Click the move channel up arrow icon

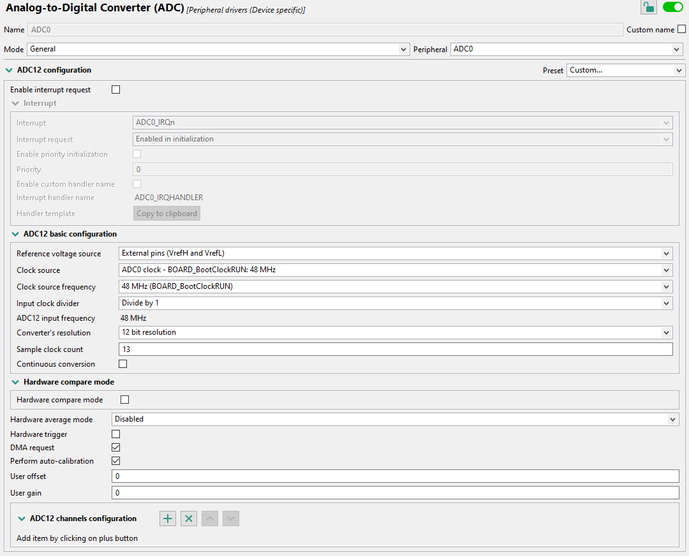(210, 519)
